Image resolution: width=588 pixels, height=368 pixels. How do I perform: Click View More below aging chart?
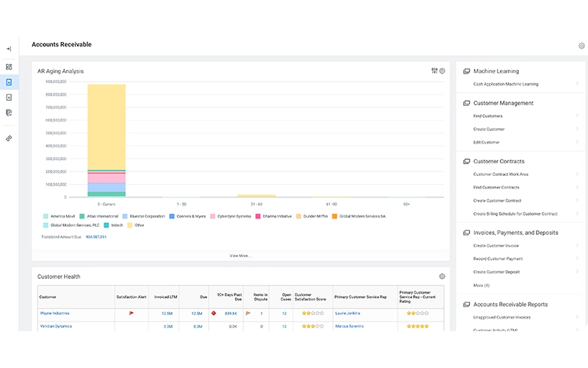pos(240,255)
